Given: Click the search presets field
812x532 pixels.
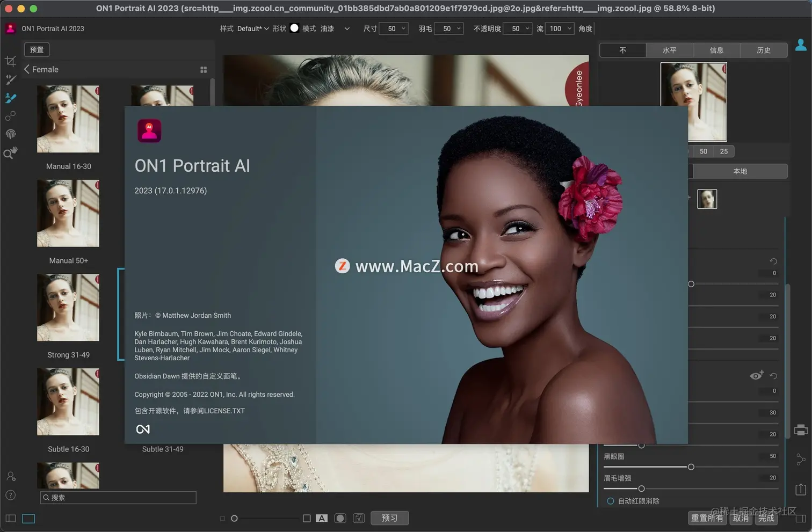Looking at the screenshot, I should (x=118, y=498).
